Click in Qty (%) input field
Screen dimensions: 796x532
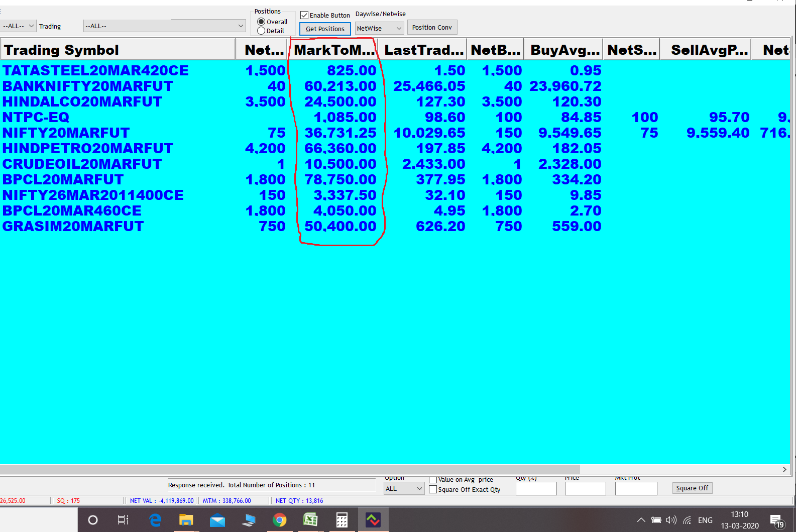tap(536, 488)
